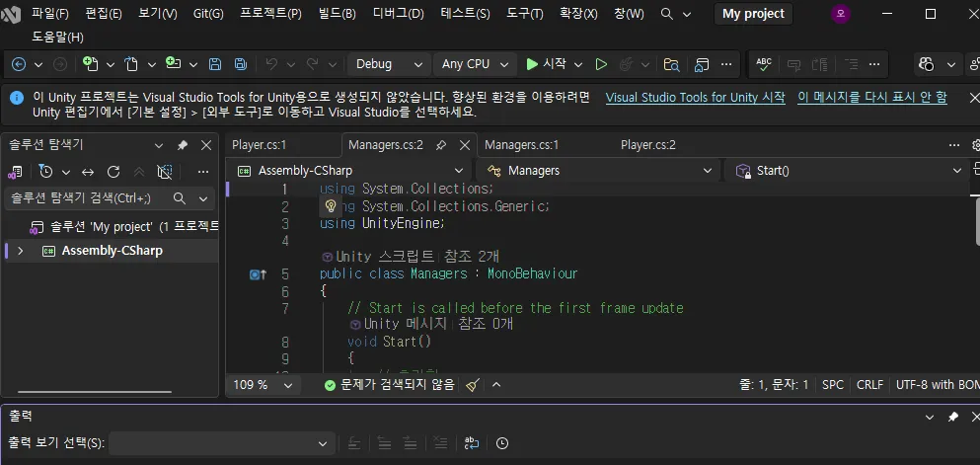
Task: Open the Debug configuration dropdown
Action: point(390,64)
